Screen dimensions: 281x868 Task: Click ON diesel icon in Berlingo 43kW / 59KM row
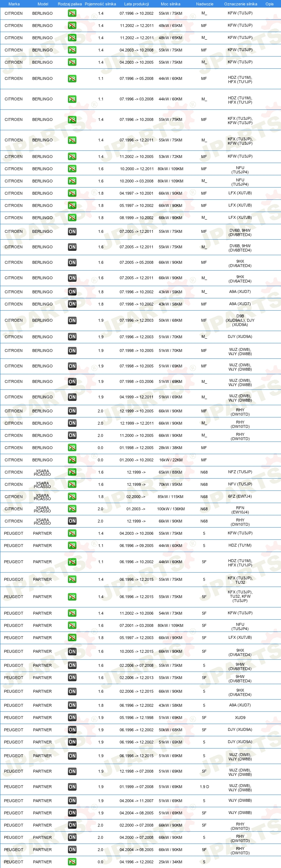pos(72,292)
